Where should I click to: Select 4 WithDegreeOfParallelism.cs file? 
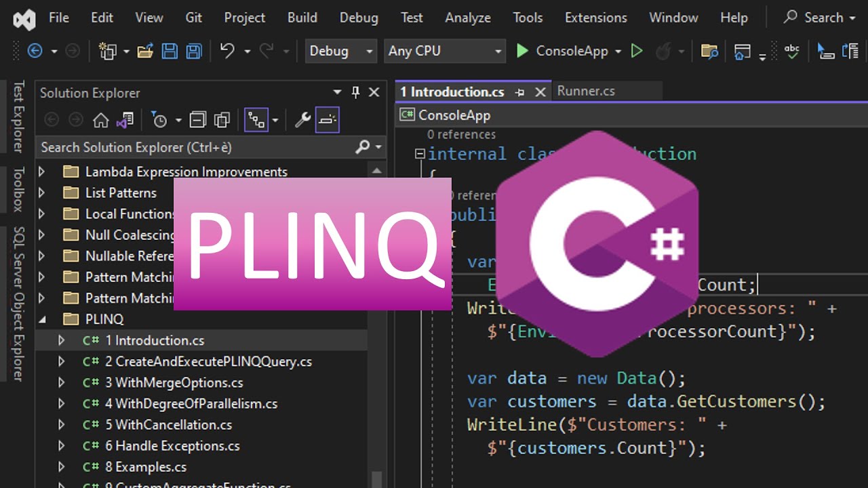pyautogui.click(x=191, y=403)
